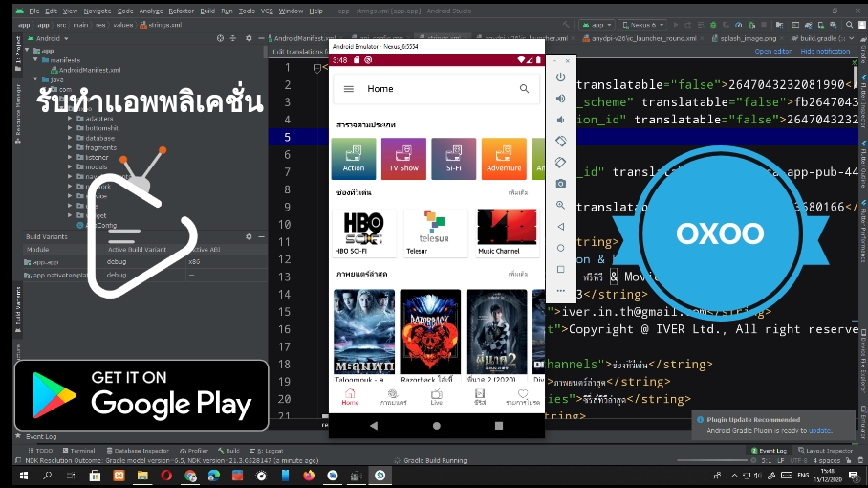
Task: Expand the fragments package
Action: (70, 147)
